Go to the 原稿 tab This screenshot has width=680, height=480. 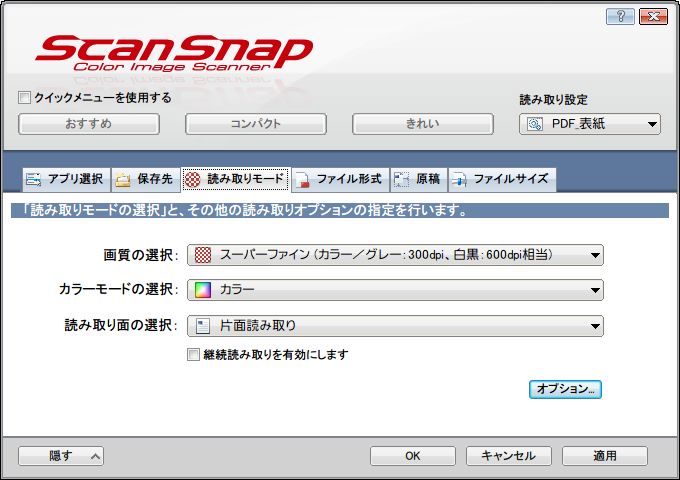(x=418, y=180)
